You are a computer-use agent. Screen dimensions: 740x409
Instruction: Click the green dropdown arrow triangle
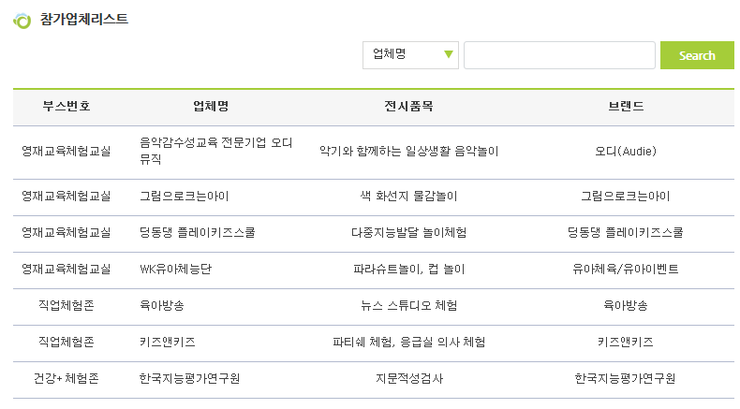click(449, 55)
